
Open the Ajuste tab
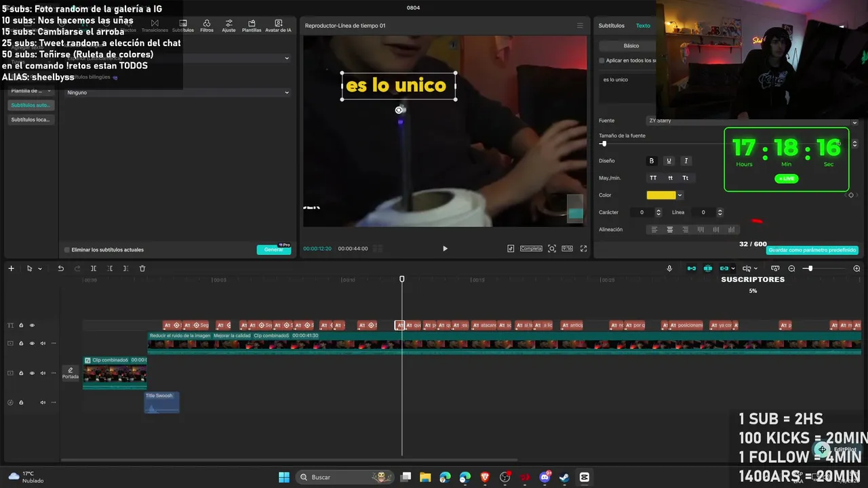pyautogui.click(x=229, y=26)
